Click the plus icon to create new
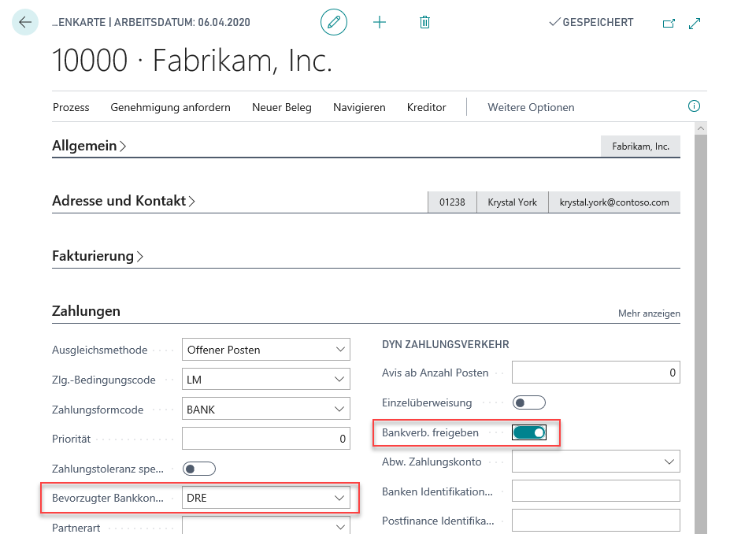This screenshot has height=534, width=756. coord(380,23)
